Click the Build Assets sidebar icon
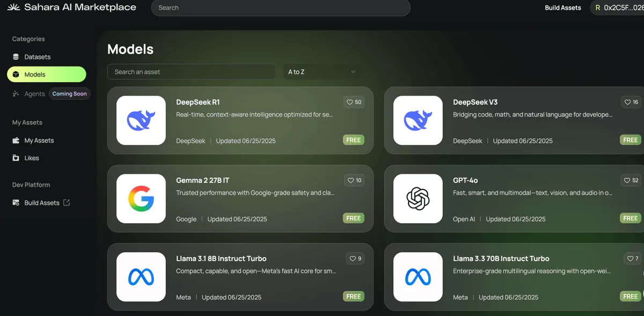 (16, 203)
